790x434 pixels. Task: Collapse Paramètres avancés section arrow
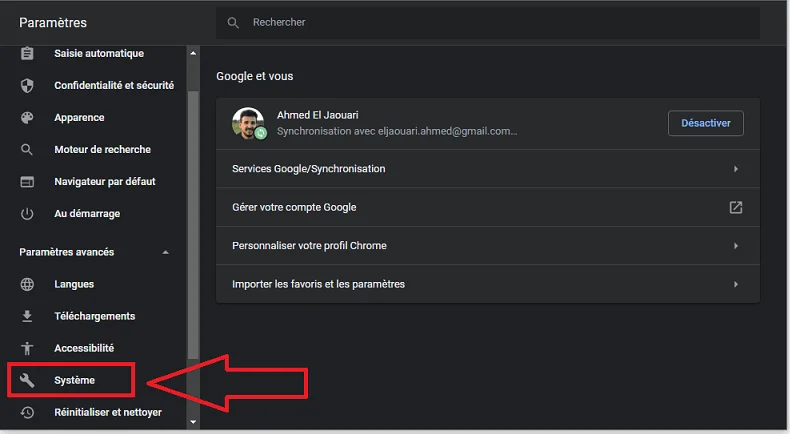(x=166, y=252)
